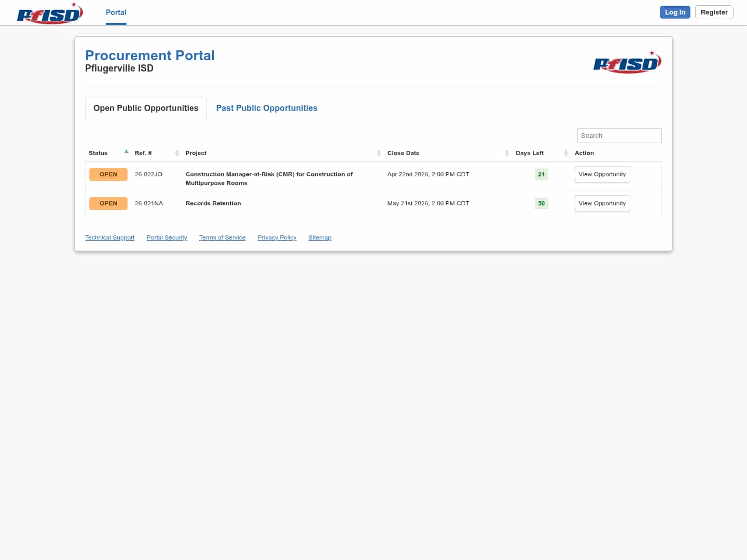Switch to Past Public Opportunities tab
This screenshot has height=560, width=747.
[x=267, y=108]
